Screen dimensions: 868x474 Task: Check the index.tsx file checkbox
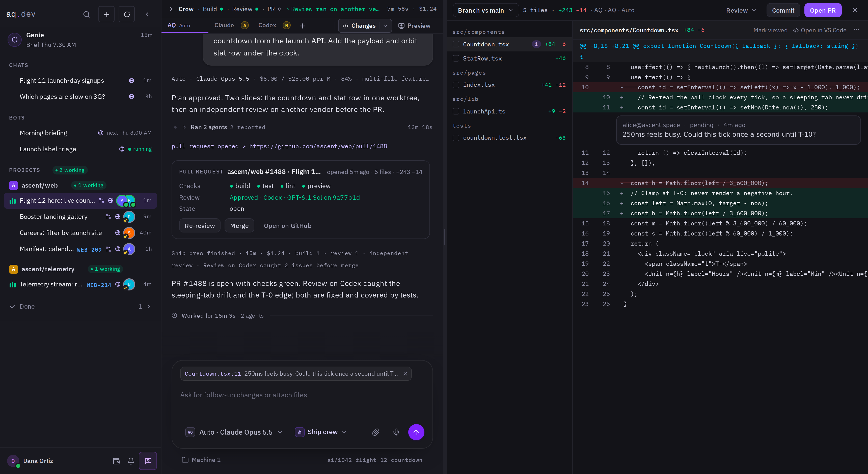tap(456, 85)
